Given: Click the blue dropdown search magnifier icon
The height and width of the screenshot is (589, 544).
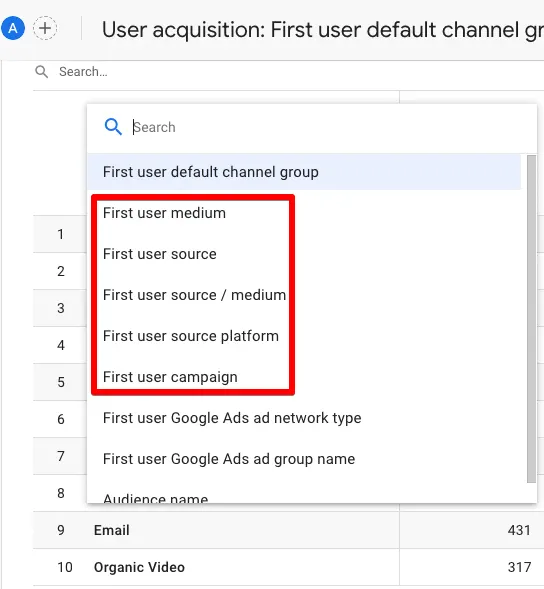Looking at the screenshot, I should pos(113,127).
